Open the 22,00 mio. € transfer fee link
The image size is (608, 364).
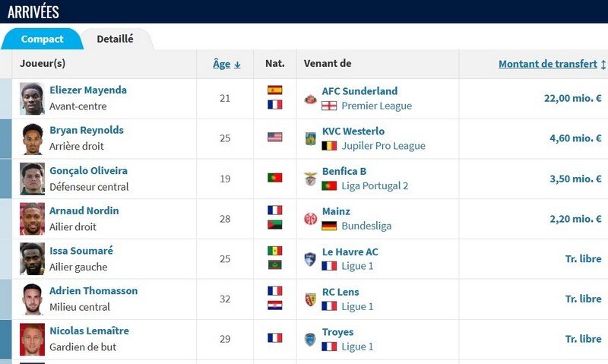point(573,99)
